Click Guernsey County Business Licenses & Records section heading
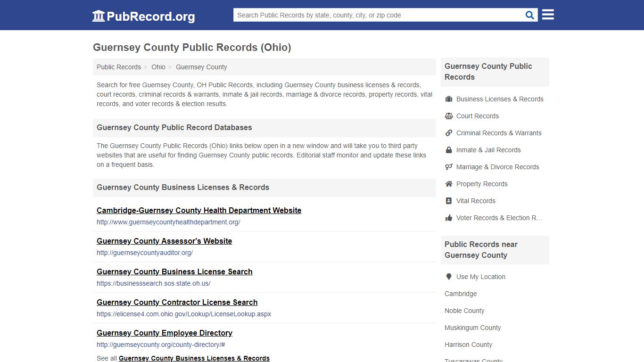644x362 pixels. [183, 188]
